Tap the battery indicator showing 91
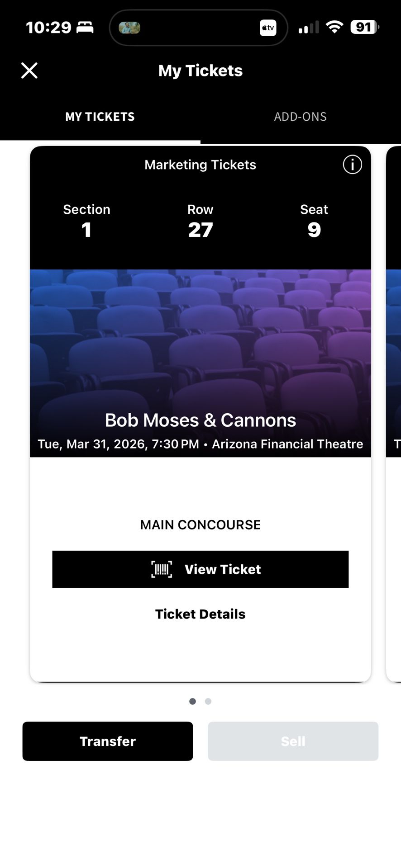This screenshot has height=868, width=401. coord(363,27)
